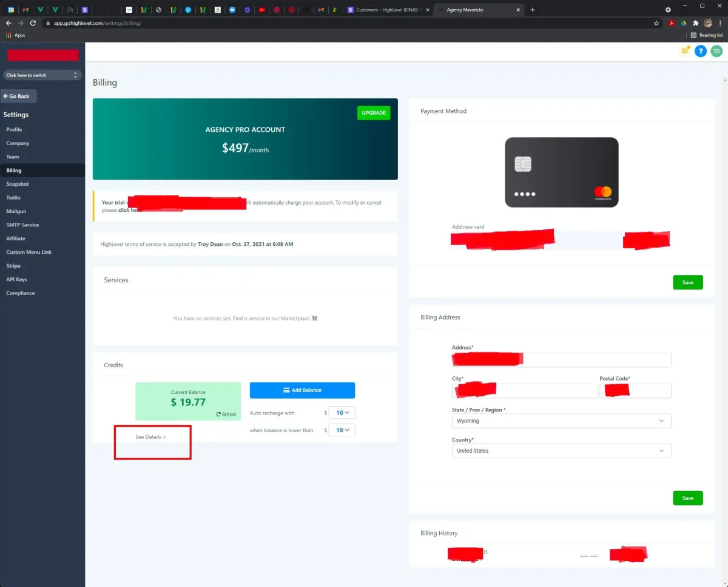Open the Country dropdown showing United States
728x587 pixels.
(561, 450)
